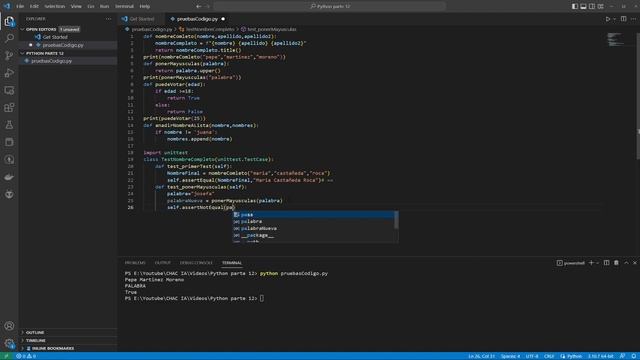The image size is (640, 360).
Task: Open the new terminal launch profile dropdown
Action: point(598,263)
